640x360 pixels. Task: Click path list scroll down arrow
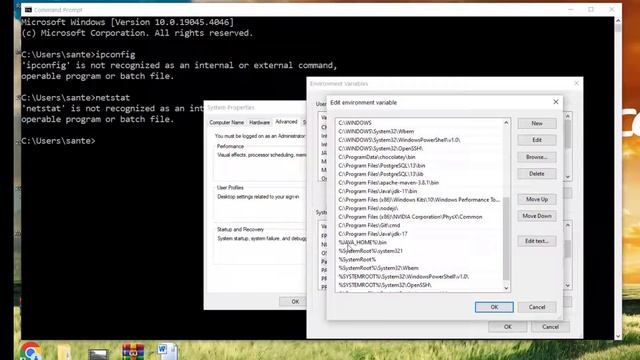click(x=506, y=288)
